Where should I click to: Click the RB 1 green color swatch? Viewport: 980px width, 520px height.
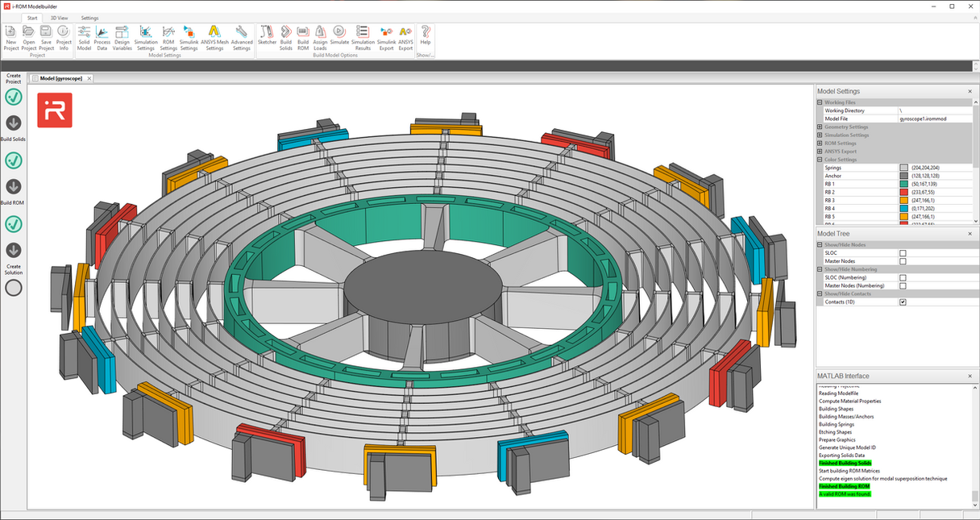pyautogui.click(x=903, y=184)
